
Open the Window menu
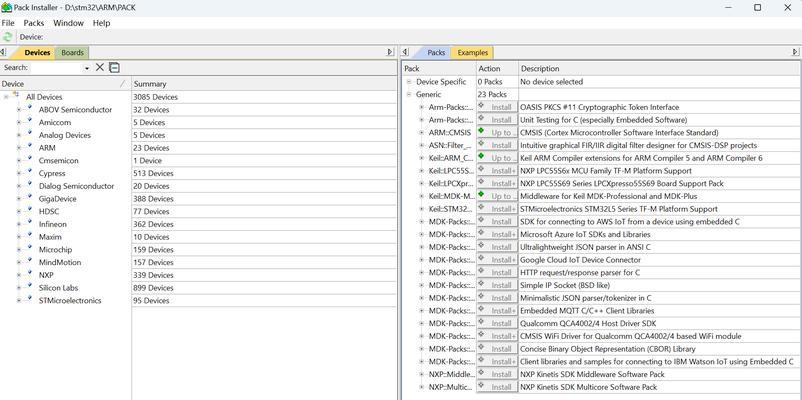(x=69, y=23)
